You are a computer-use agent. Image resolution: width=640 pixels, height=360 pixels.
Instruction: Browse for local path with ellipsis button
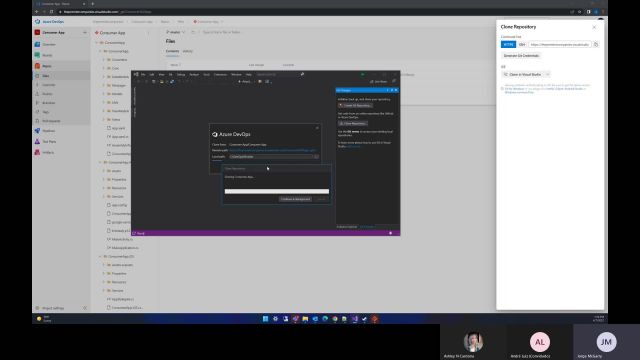point(316,157)
